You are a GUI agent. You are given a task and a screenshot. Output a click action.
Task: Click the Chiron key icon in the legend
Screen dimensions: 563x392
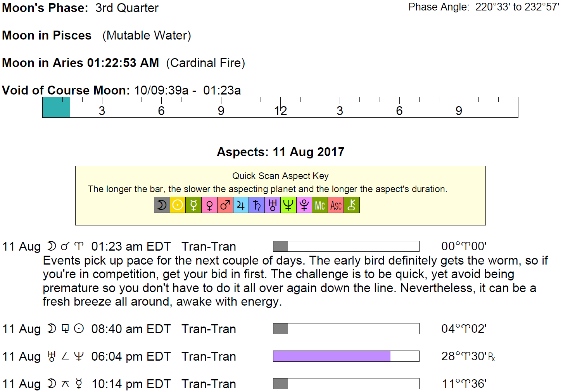pos(352,205)
